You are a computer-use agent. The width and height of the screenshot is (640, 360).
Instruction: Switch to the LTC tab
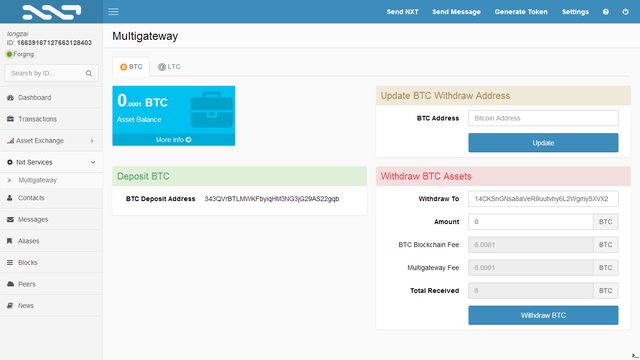[x=169, y=67]
